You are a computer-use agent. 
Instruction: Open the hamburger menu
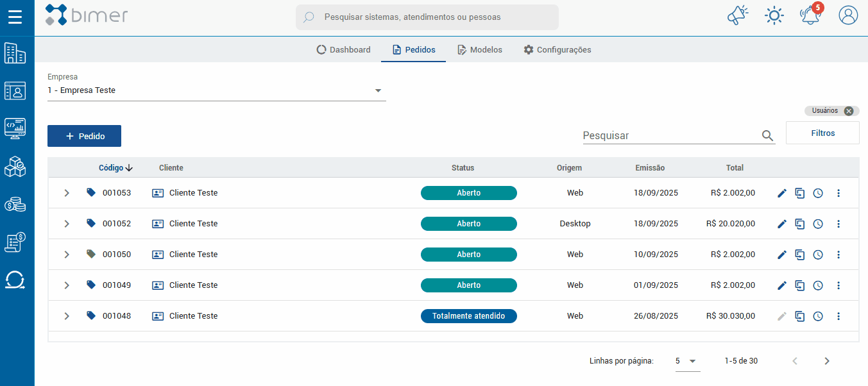click(x=15, y=17)
